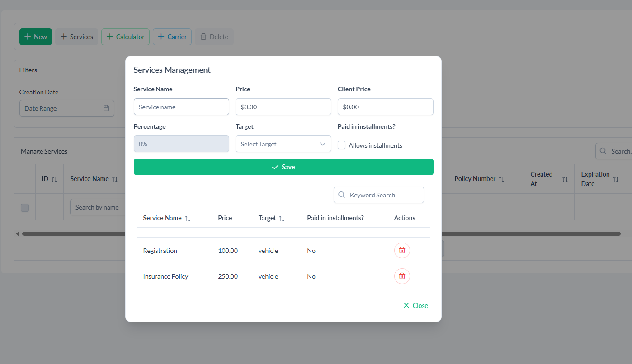The width and height of the screenshot is (632, 364).
Task: Focus the Service Name input field
Action: (181, 107)
